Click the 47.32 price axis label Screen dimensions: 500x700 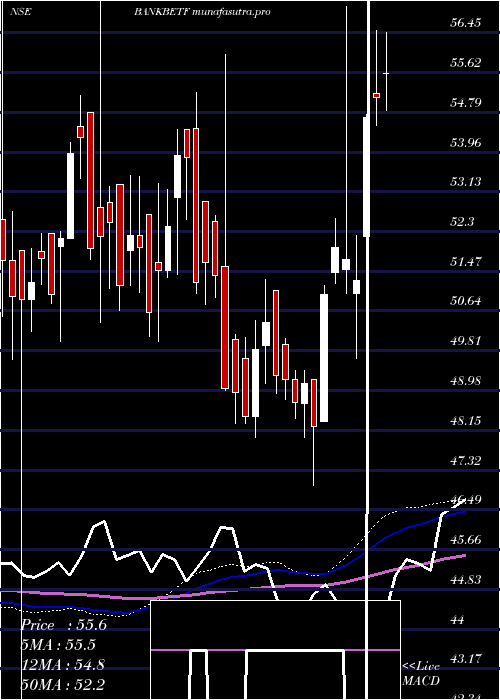click(466, 460)
